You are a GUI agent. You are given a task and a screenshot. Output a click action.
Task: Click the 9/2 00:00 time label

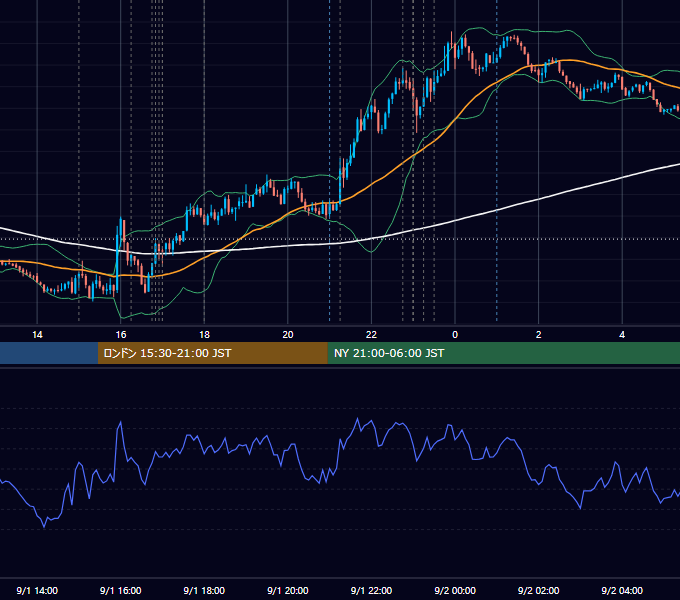pyautogui.click(x=455, y=590)
